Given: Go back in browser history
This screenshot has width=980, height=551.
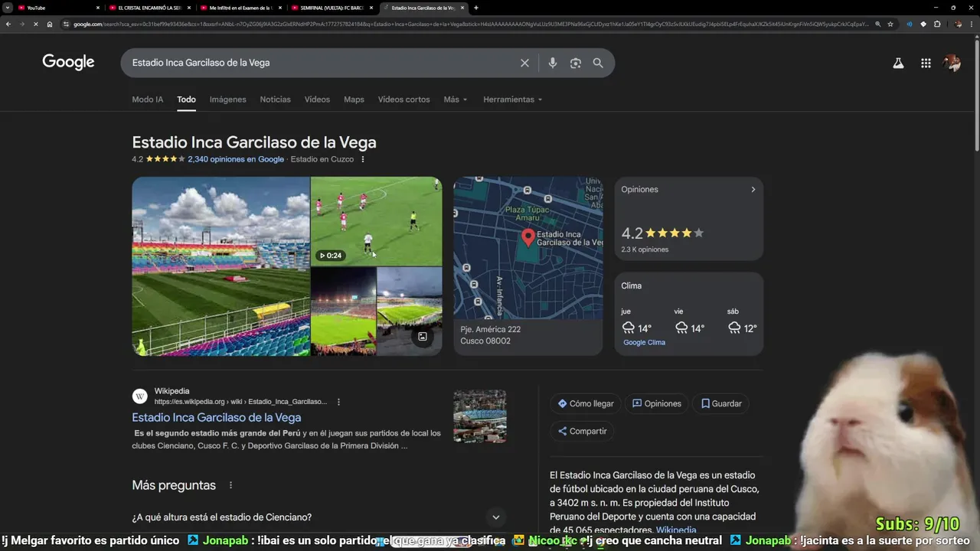Looking at the screenshot, I should click(x=8, y=24).
